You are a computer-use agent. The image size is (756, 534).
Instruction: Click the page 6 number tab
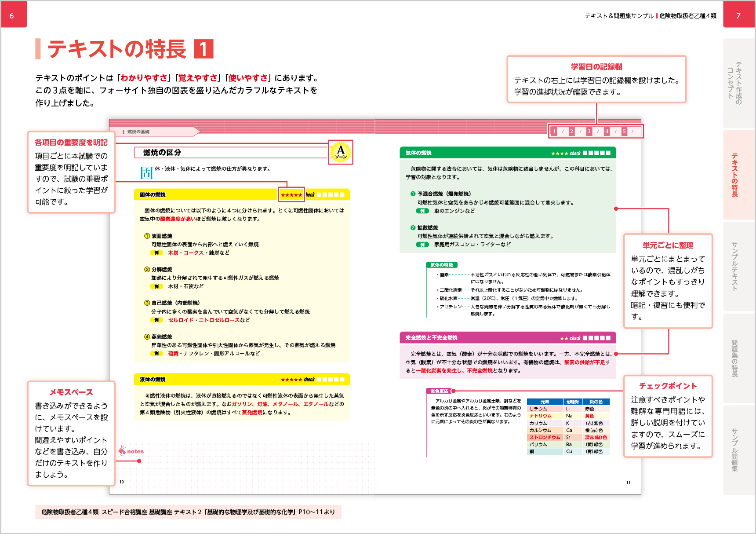14,15
